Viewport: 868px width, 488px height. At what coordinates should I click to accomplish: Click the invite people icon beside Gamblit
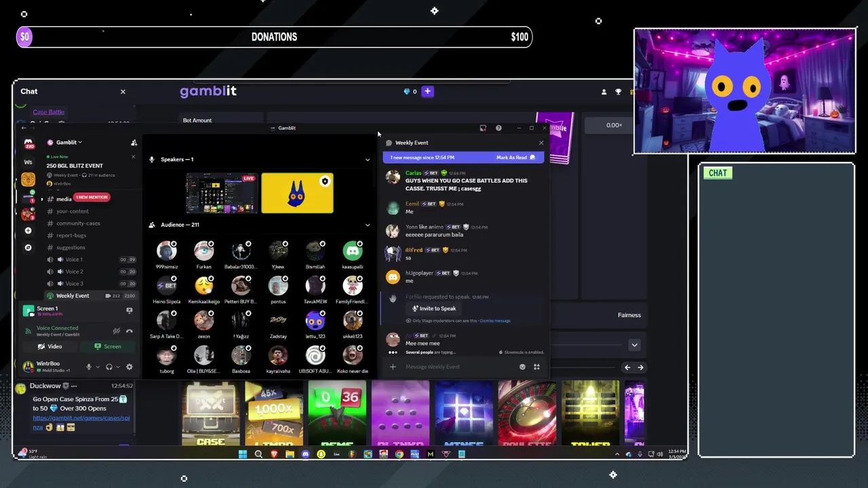[x=134, y=142]
